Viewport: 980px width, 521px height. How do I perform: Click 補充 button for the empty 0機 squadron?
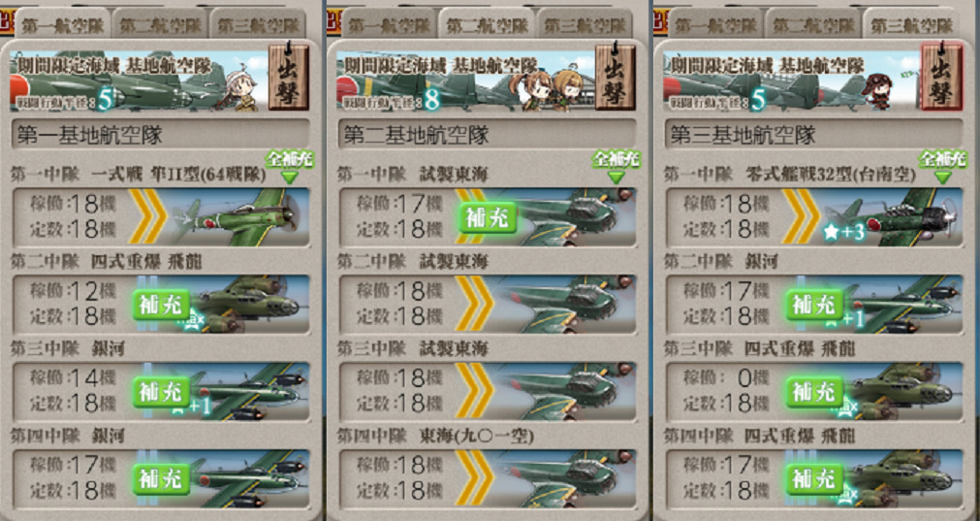[815, 392]
